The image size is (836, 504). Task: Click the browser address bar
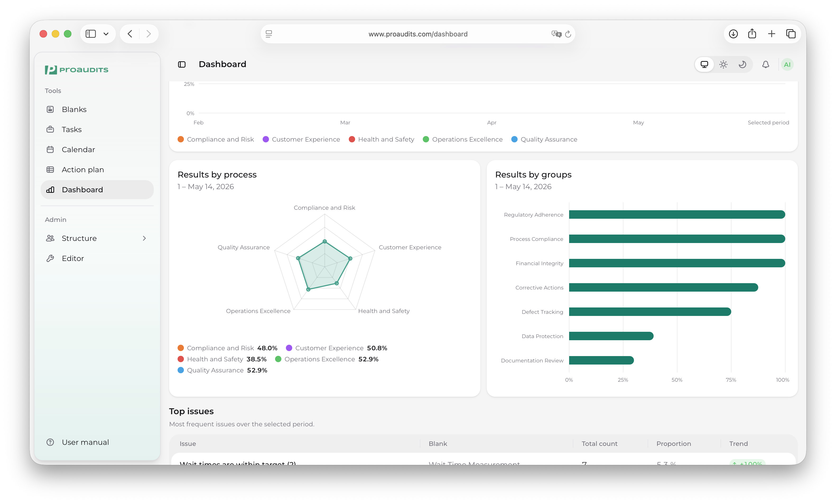click(418, 34)
